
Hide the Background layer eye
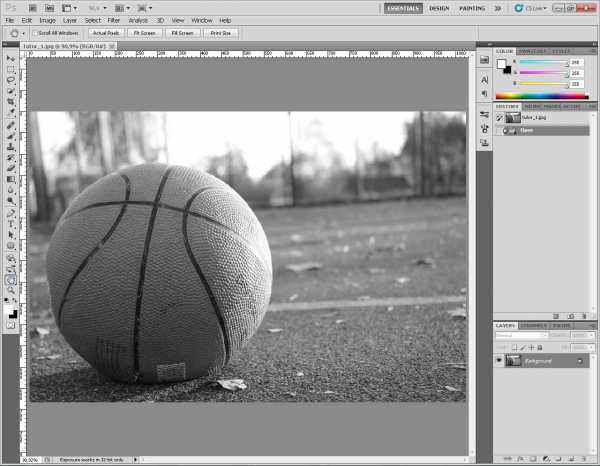click(499, 360)
